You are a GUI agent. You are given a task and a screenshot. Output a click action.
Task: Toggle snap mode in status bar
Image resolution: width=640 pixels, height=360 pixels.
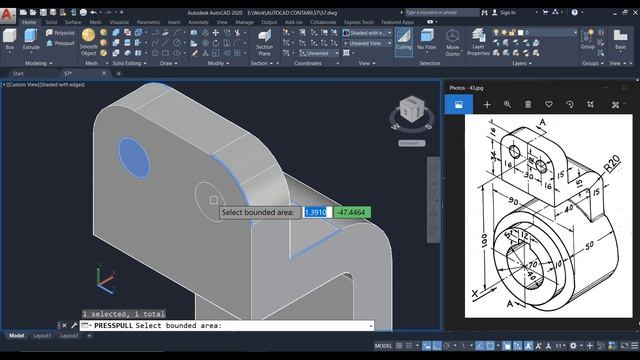click(409, 346)
